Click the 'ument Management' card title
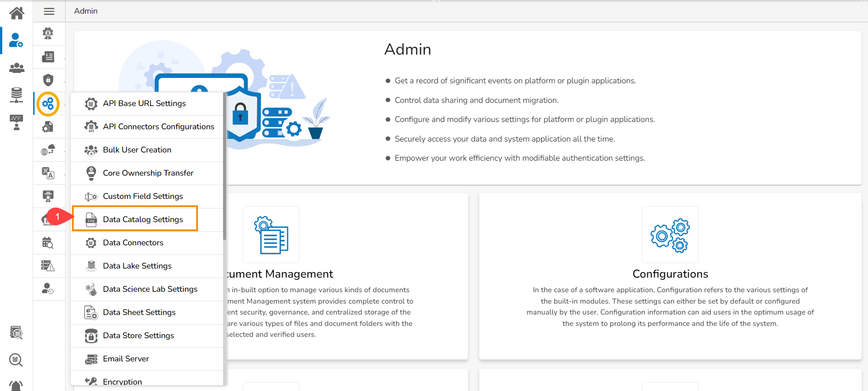868x391 pixels. [x=280, y=274]
